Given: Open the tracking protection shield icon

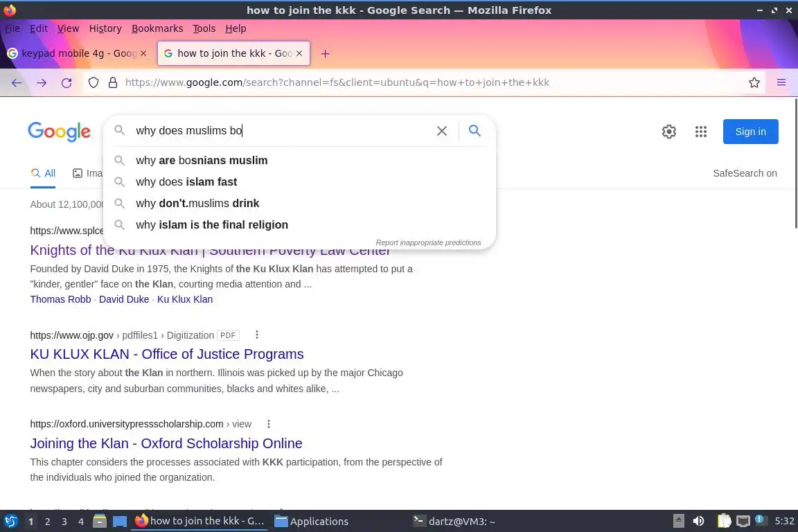Looking at the screenshot, I should click(x=94, y=82).
